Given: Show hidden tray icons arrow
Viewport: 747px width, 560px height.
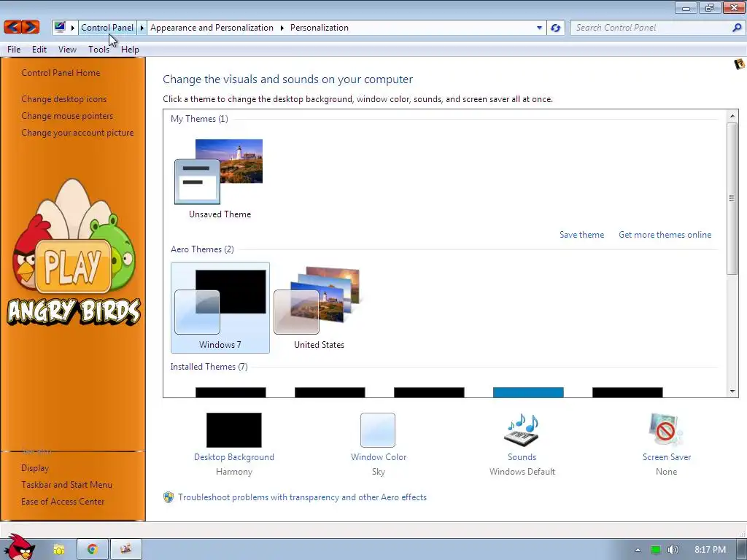Looking at the screenshot, I should point(638,550).
